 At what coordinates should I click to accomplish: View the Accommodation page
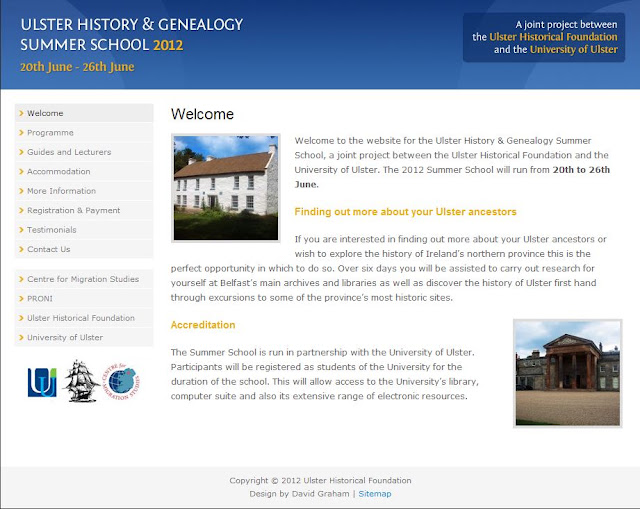[84, 171]
